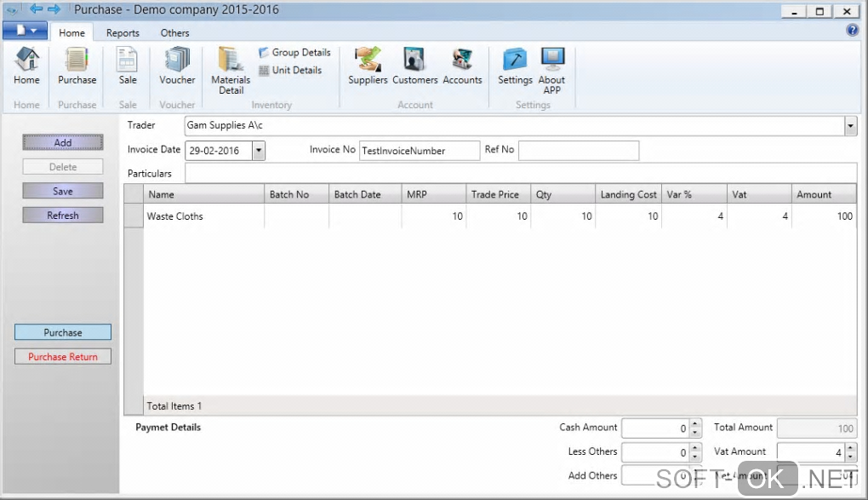The image size is (868, 500).
Task: Click the Invoice Date field
Action: [x=220, y=150]
